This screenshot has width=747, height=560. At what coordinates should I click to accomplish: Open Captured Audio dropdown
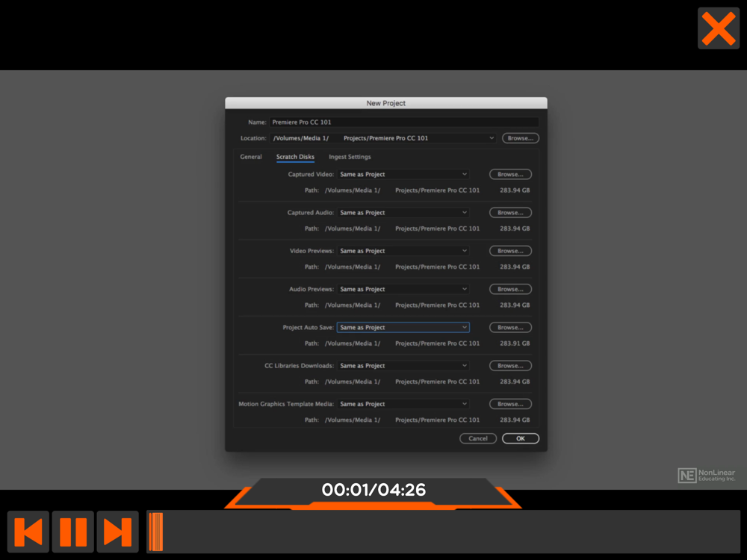pos(403,212)
